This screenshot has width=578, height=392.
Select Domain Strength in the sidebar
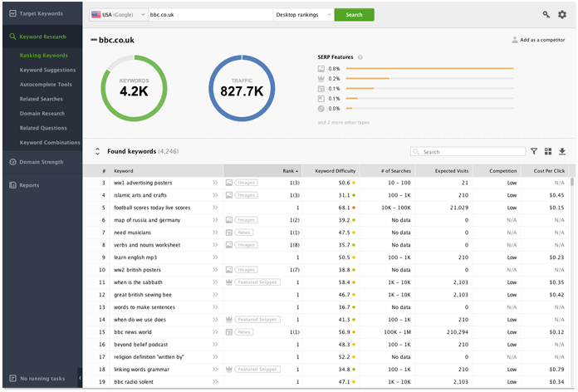tap(42, 162)
